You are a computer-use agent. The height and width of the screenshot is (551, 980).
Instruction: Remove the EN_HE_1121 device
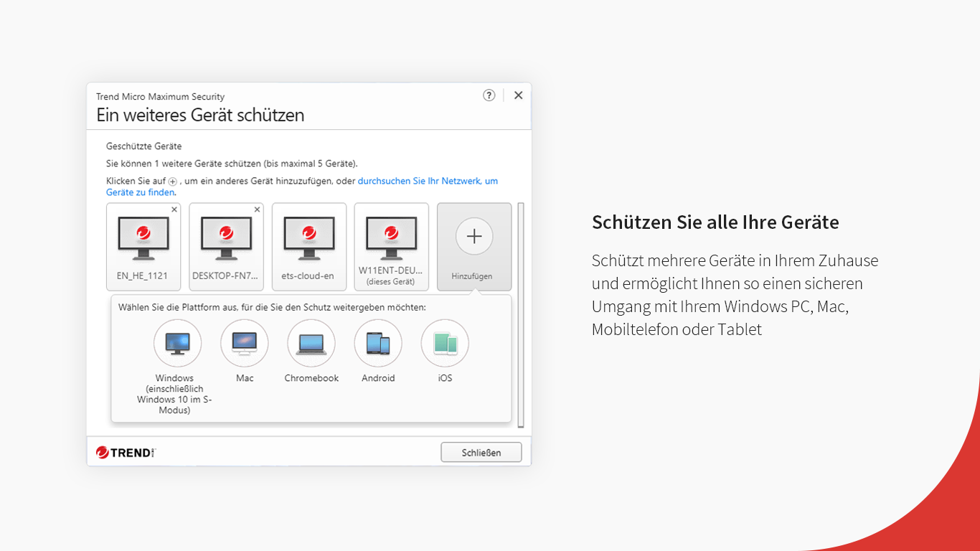(174, 209)
